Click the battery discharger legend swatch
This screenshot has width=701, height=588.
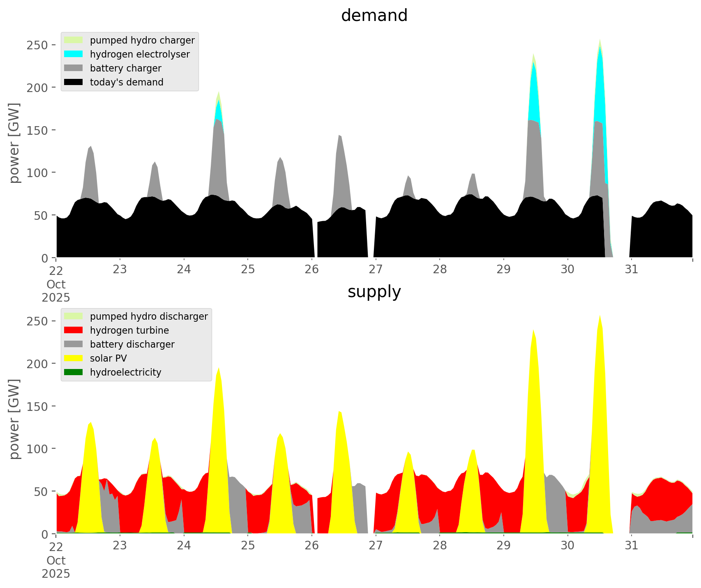(x=74, y=344)
